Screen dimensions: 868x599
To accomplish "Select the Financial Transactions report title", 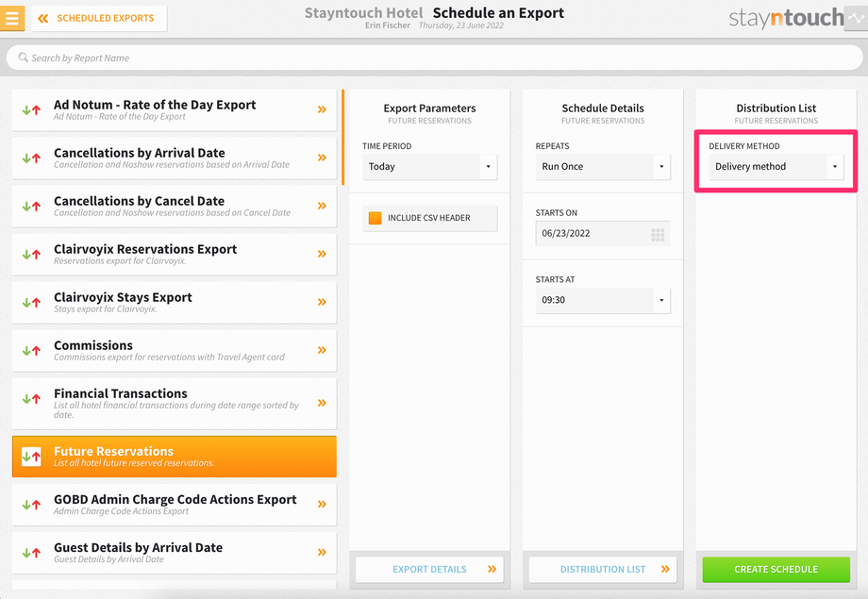I will coord(121,393).
